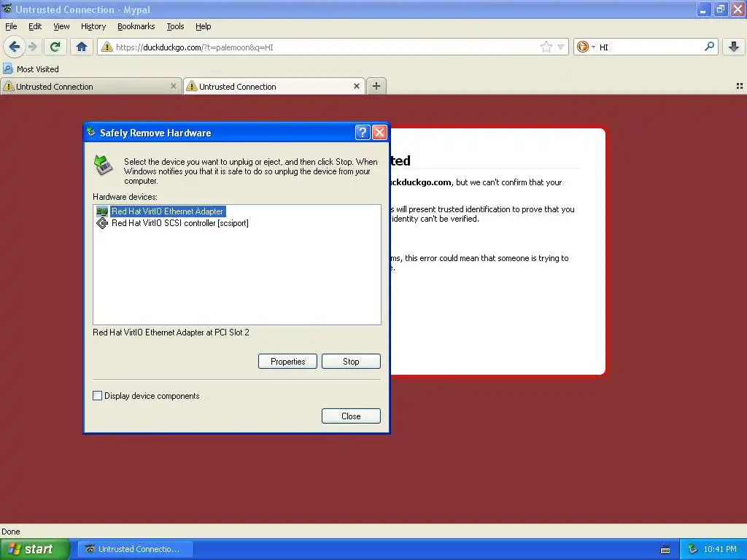The width and height of the screenshot is (747, 560).
Task: Close the first Untrusted Connection tab
Action: (174, 86)
